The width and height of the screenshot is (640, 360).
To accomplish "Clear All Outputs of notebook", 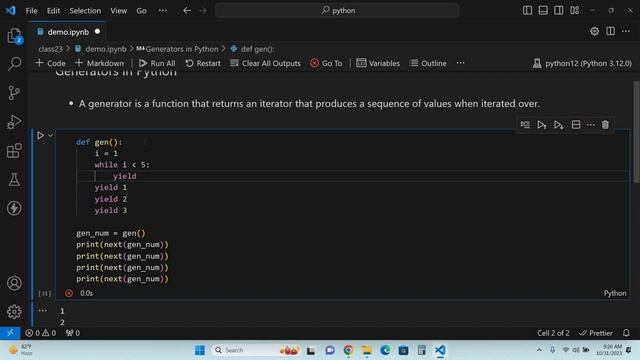I will 265,63.
